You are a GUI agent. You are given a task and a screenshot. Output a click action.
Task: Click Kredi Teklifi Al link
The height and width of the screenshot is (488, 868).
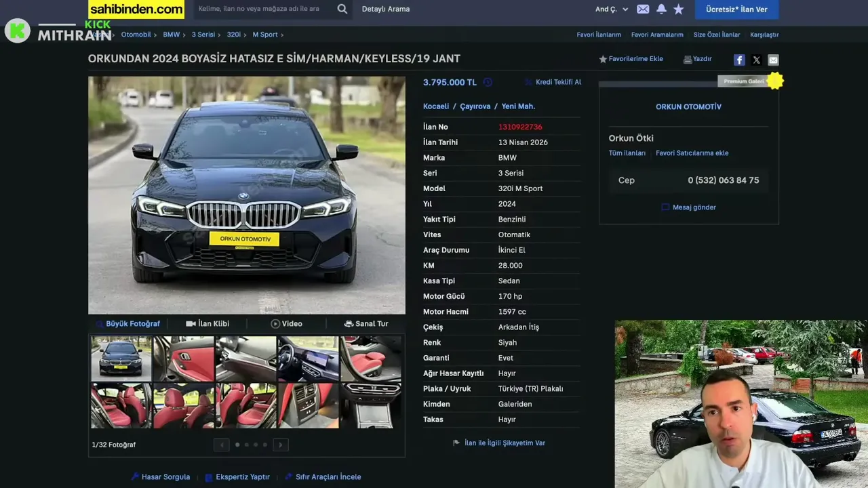[553, 82]
